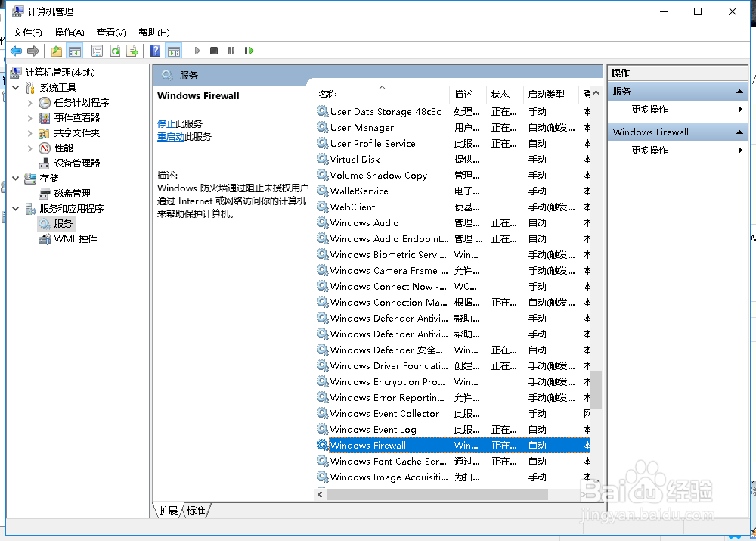Select 性能 tree node

click(64, 148)
